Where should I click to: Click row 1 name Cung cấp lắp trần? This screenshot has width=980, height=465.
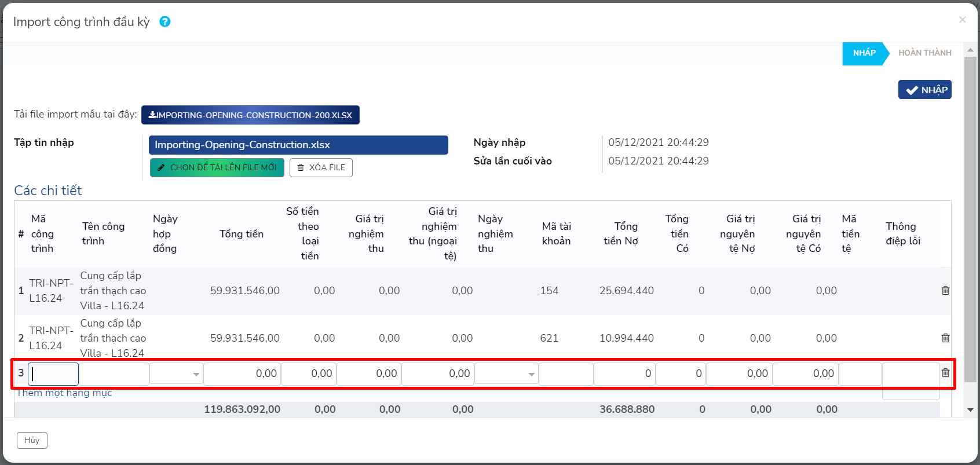[x=113, y=291]
